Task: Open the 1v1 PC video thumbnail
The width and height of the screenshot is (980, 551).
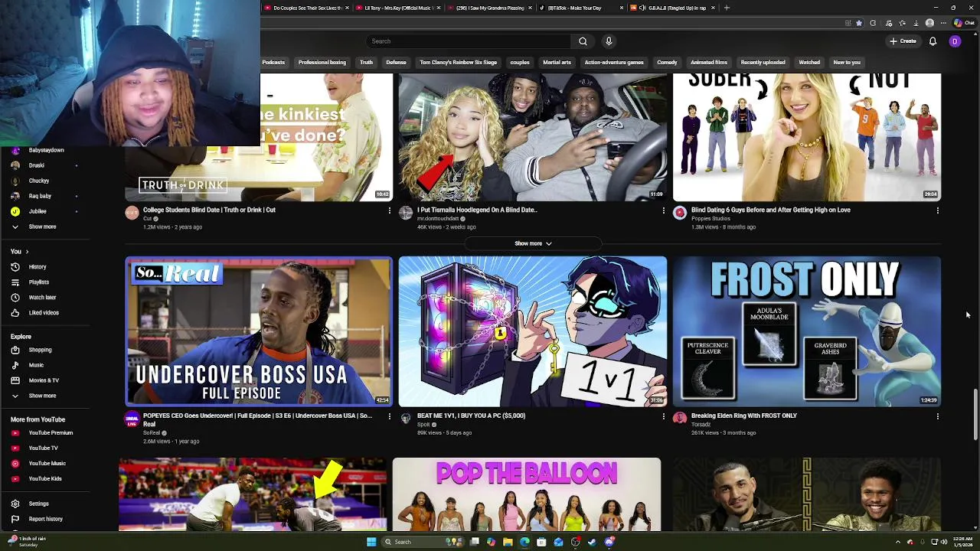Action: tap(533, 331)
